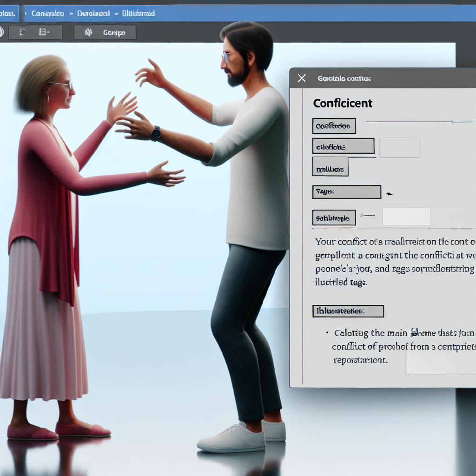This screenshot has width=476, height=476.
Task: Select the Dllubraeld menu item
Action: tap(138, 13)
